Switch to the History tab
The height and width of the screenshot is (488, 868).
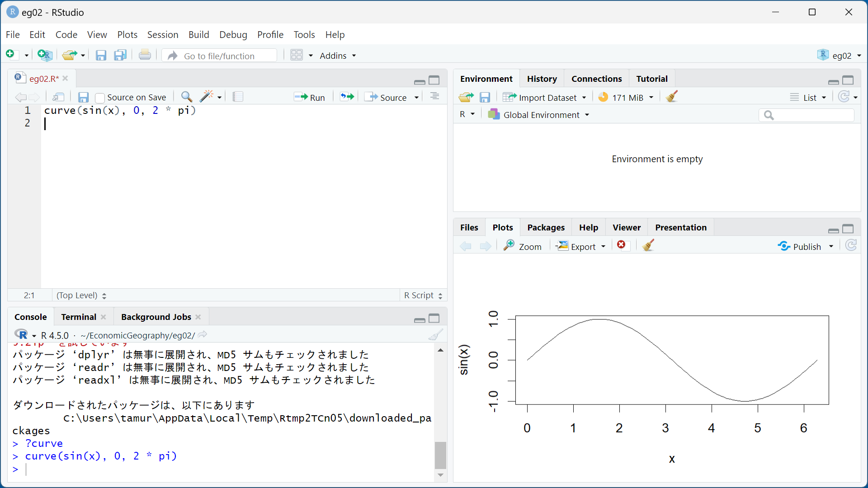(x=542, y=79)
